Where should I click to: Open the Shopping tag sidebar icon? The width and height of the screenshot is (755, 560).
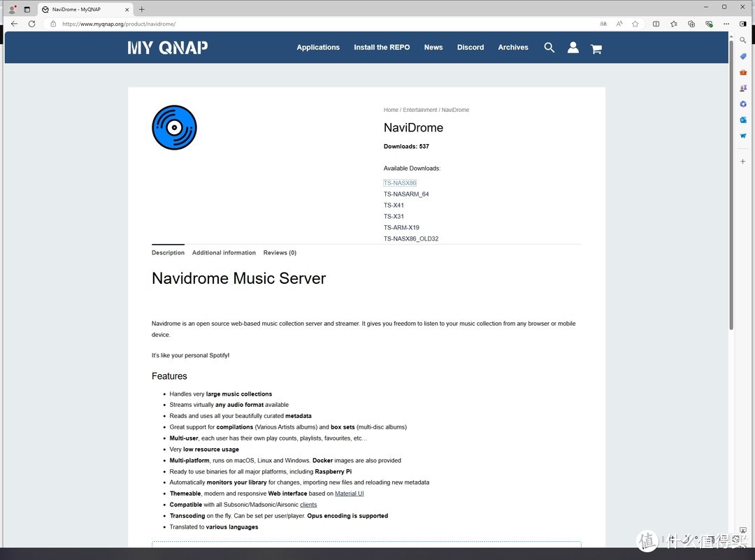(743, 57)
